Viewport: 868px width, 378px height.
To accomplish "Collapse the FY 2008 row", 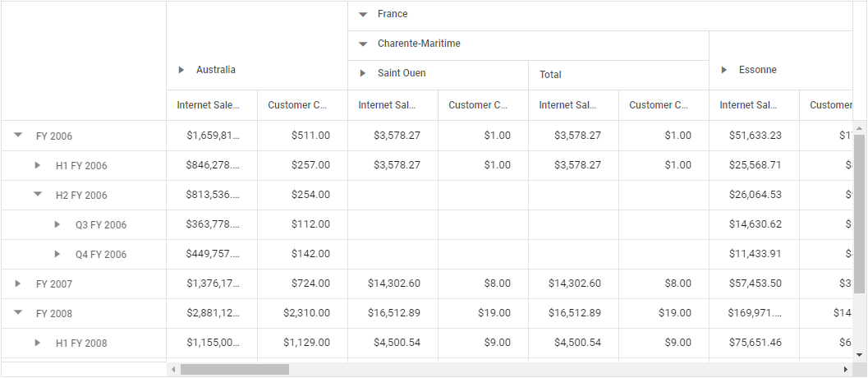I will tap(18, 313).
